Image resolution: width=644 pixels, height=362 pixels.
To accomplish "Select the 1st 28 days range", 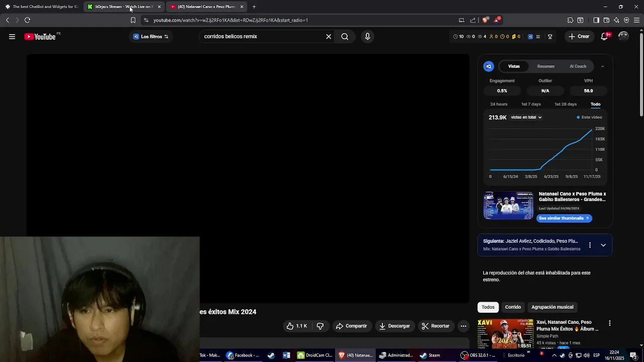I will point(566,104).
